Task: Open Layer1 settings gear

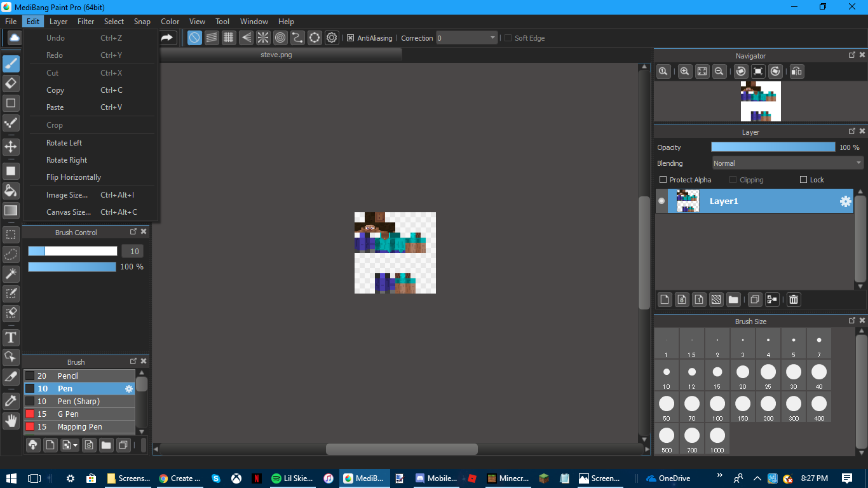Action: tap(846, 201)
